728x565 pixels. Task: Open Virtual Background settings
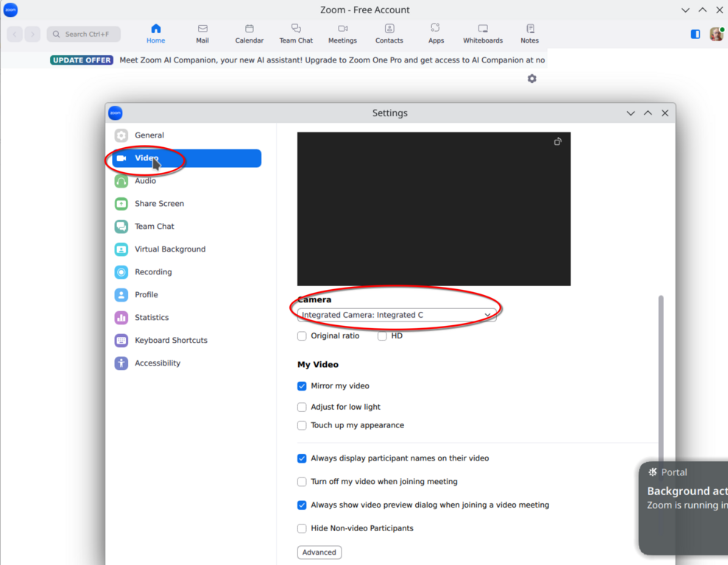pyautogui.click(x=187, y=249)
